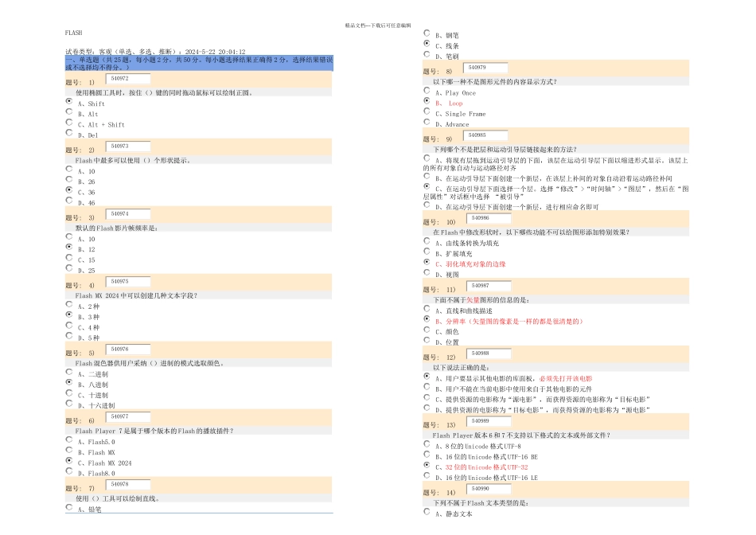Pick the C、Single Frame radio option
The image size is (756, 535).
click(x=427, y=111)
